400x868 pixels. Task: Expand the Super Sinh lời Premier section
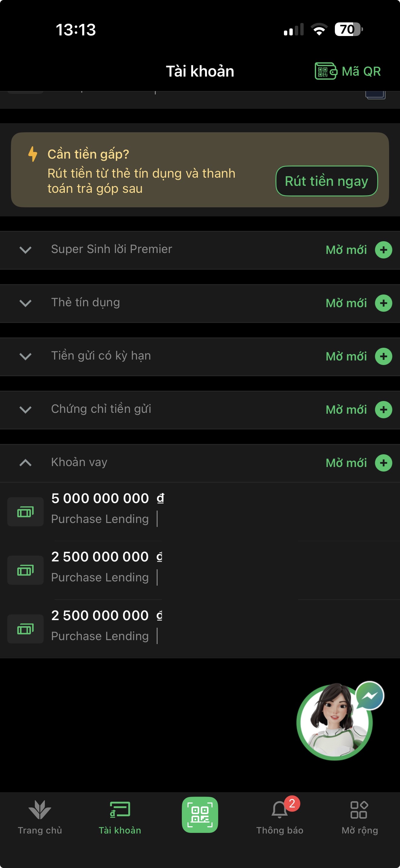(26, 250)
